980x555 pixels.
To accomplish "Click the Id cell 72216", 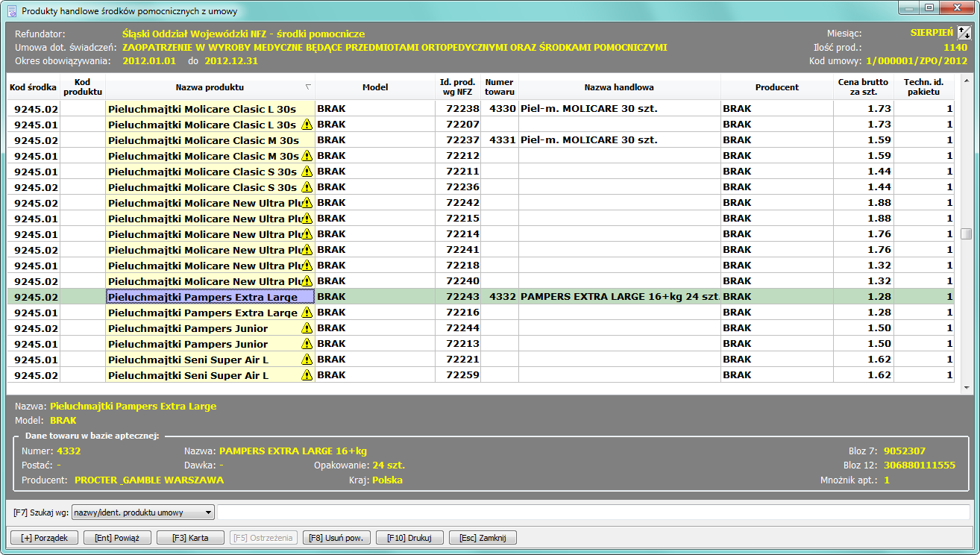I will [458, 313].
